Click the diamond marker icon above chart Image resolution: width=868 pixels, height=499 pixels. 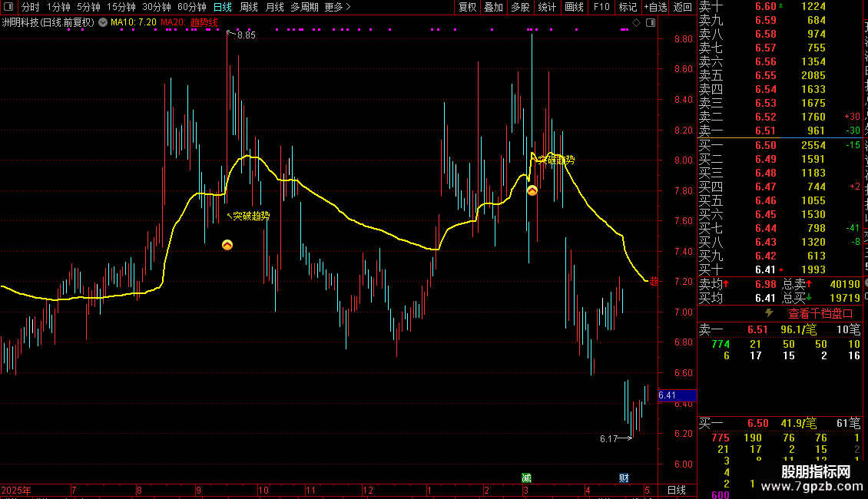637,23
